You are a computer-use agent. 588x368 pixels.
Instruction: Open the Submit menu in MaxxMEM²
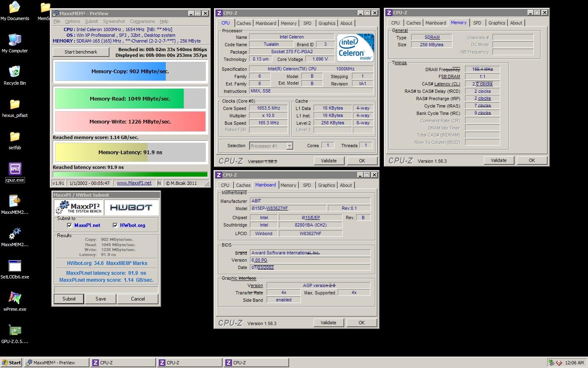pyautogui.click(x=91, y=21)
